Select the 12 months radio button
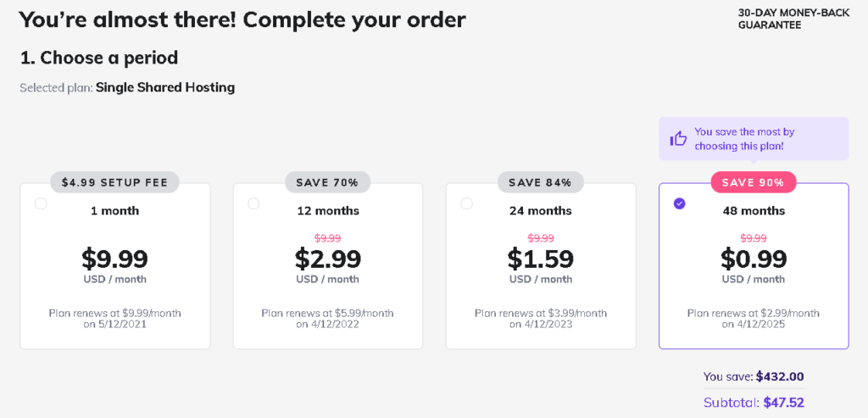 click(253, 203)
